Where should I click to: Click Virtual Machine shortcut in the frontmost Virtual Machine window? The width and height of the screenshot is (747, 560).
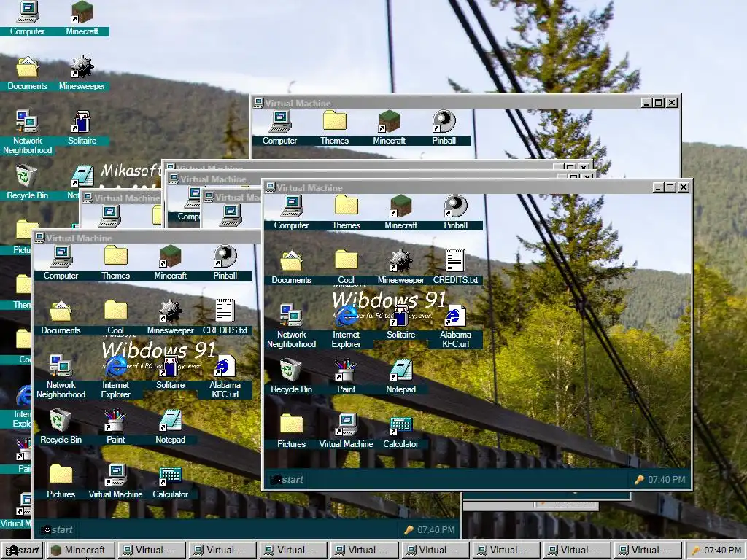pyautogui.click(x=346, y=432)
